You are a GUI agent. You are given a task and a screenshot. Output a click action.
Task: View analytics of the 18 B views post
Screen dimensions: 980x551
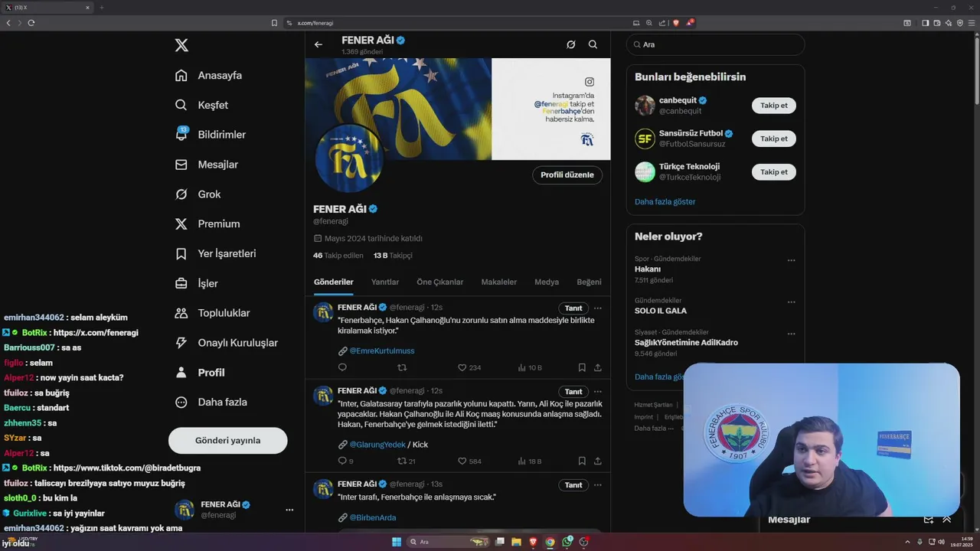click(530, 461)
